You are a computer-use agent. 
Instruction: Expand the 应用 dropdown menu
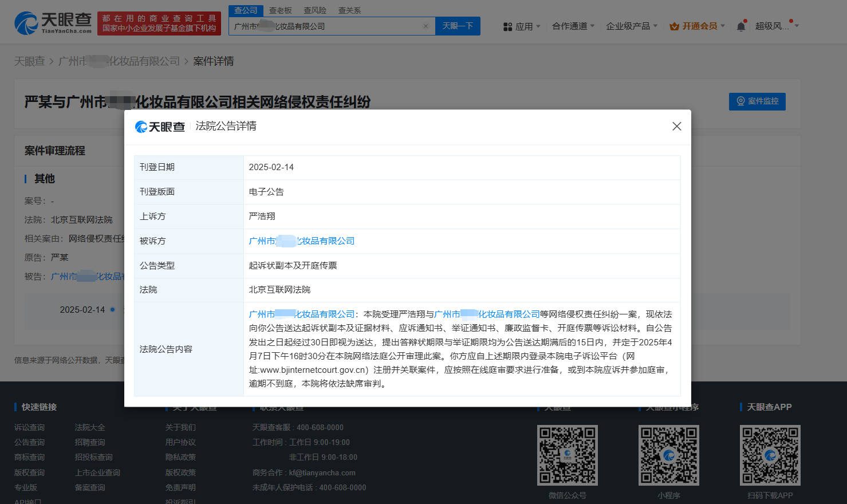528,26
